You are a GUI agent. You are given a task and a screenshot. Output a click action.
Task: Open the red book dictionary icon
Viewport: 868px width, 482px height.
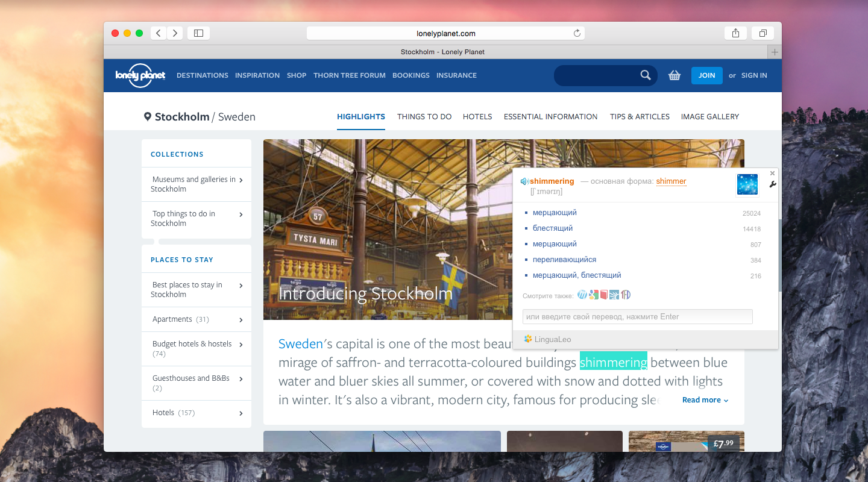pyautogui.click(x=604, y=295)
